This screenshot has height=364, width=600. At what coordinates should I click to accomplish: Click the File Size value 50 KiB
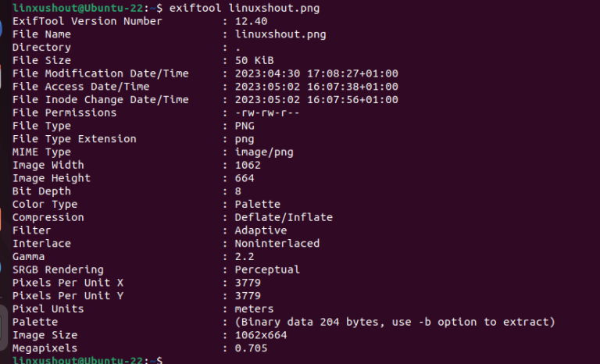(254, 60)
